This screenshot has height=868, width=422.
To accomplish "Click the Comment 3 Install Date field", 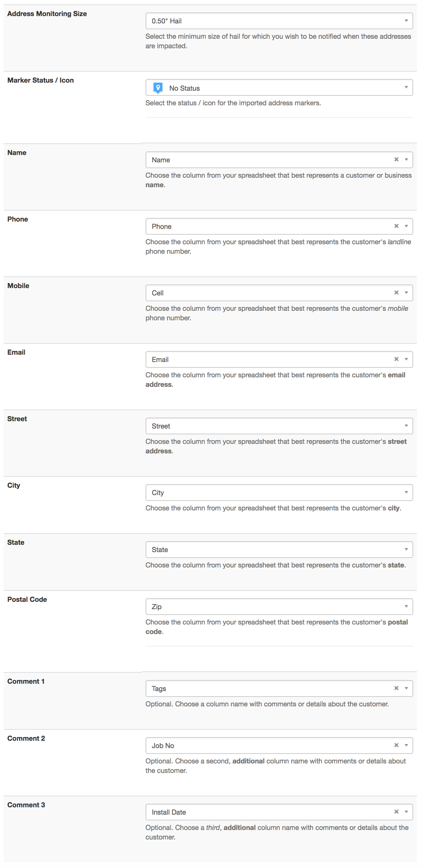I will (x=279, y=812).
